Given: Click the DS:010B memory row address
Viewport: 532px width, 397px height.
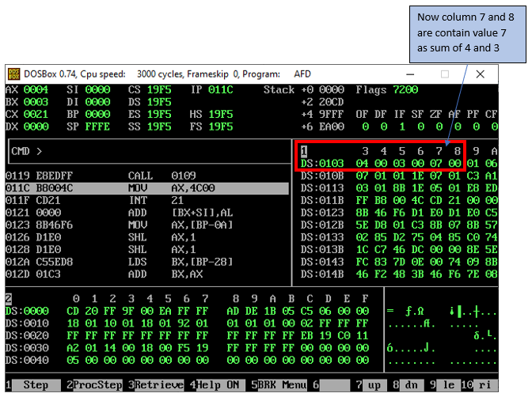Looking at the screenshot, I should click(x=322, y=176).
